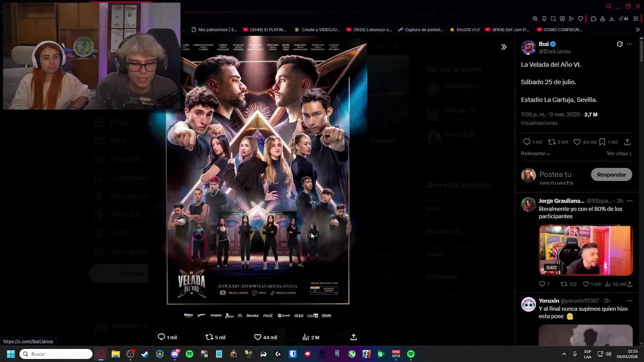Screen dimensions: 644x362
Task: Open Ver citas link
Action: (x=619, y=153)
